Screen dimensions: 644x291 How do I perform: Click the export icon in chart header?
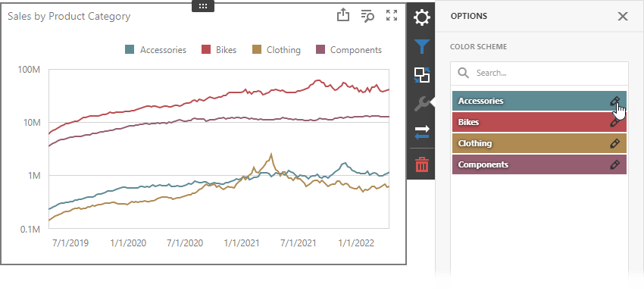[343, 16]
